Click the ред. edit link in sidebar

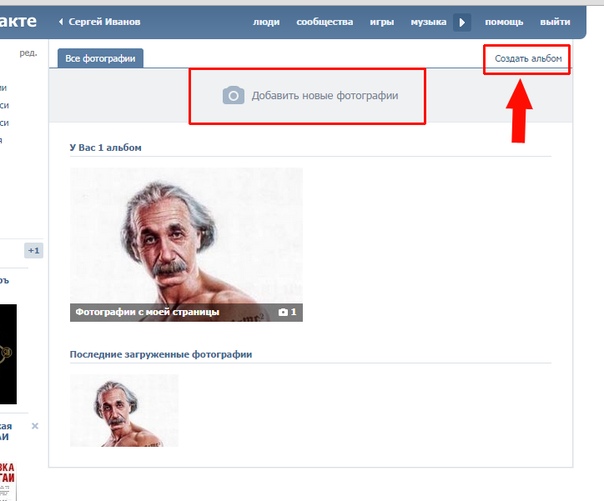click(29, 52)
